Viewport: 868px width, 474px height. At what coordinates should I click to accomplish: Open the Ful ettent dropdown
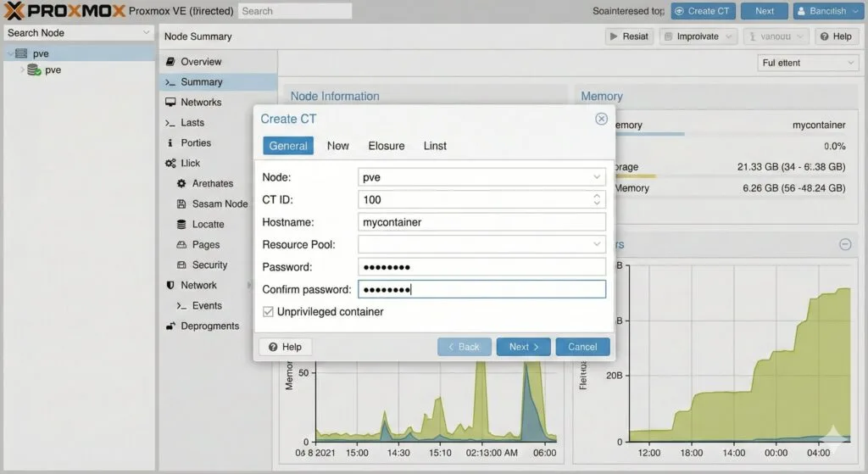tap(850, 63)
